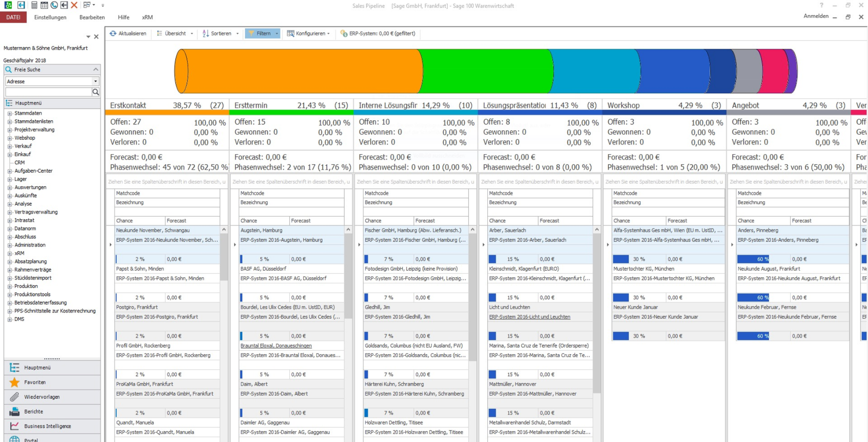Click the telephone icon in quick access toolbar
Viewport: 868px width, 442px height.
coord(54,5)
